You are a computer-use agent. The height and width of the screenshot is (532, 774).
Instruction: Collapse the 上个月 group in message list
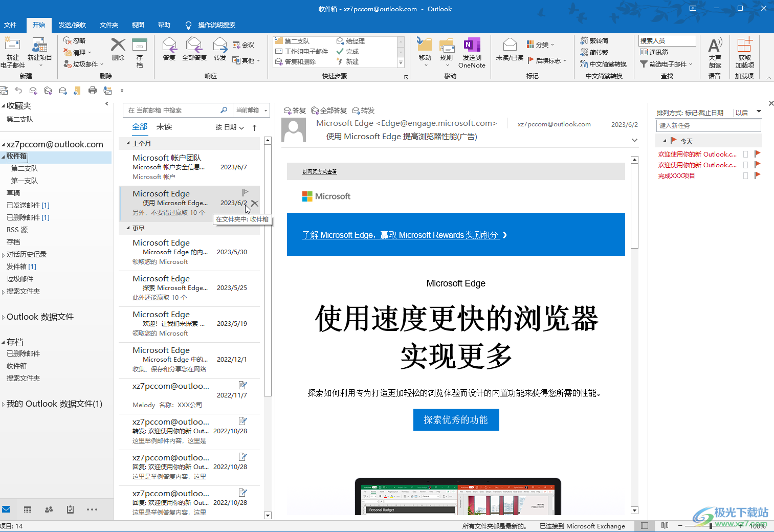tap(128, 143)
